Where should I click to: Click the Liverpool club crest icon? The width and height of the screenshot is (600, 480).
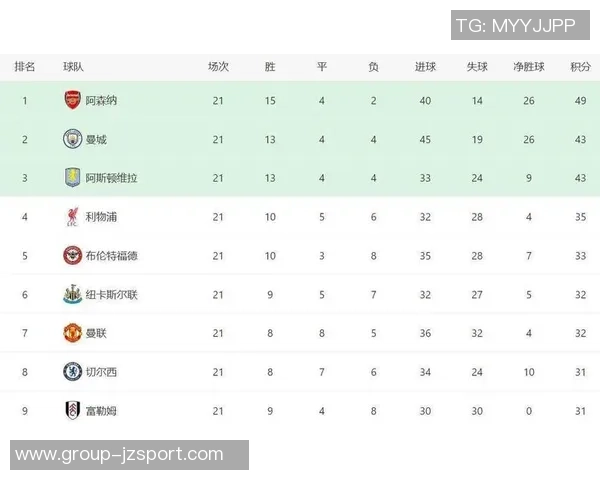point(72,216)
